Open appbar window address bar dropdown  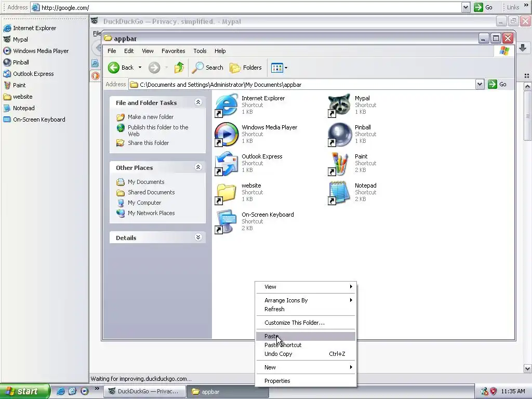point(480,85)
